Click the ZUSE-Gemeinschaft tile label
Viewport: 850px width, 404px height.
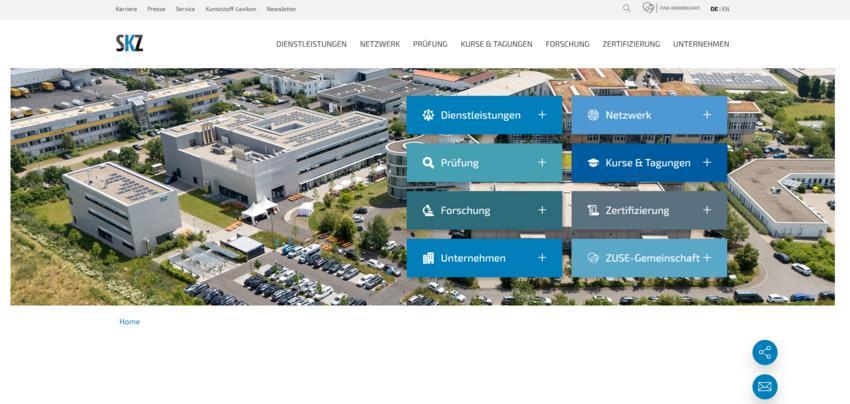tap(653, 258)
